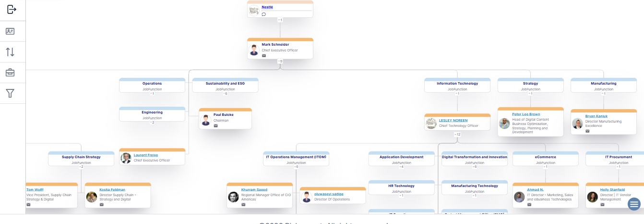
Task: Collapse Supply Chain Strategy's 2 members
Action: [81, 167]
